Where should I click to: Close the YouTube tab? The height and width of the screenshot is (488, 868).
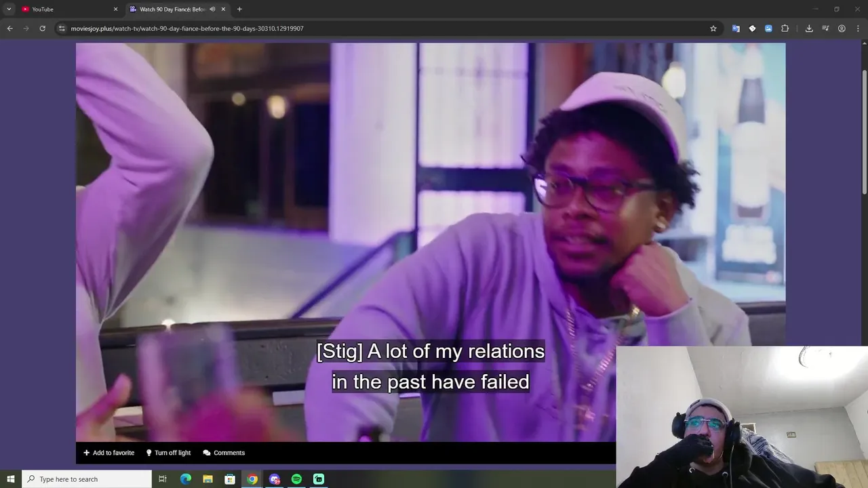(x=115, y=9)
